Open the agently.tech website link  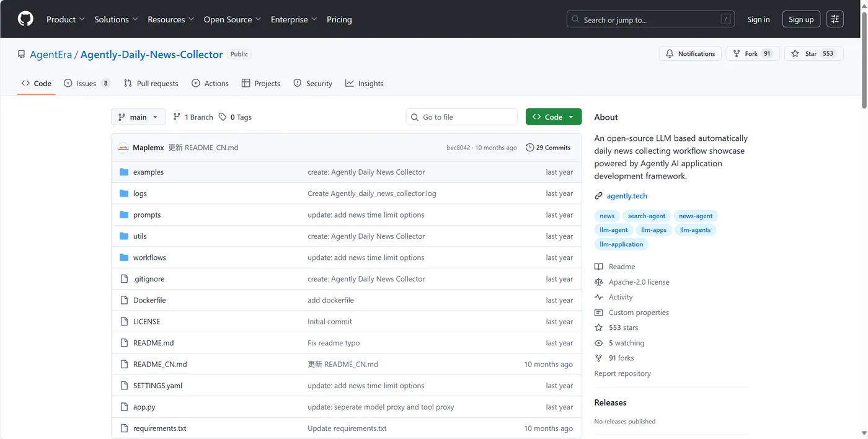(627, 196)
